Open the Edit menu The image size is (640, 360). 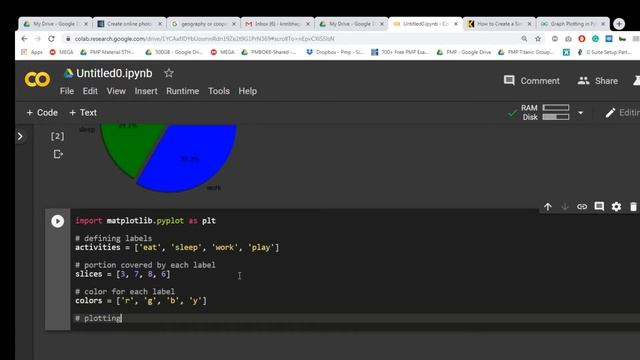(90, 91)
